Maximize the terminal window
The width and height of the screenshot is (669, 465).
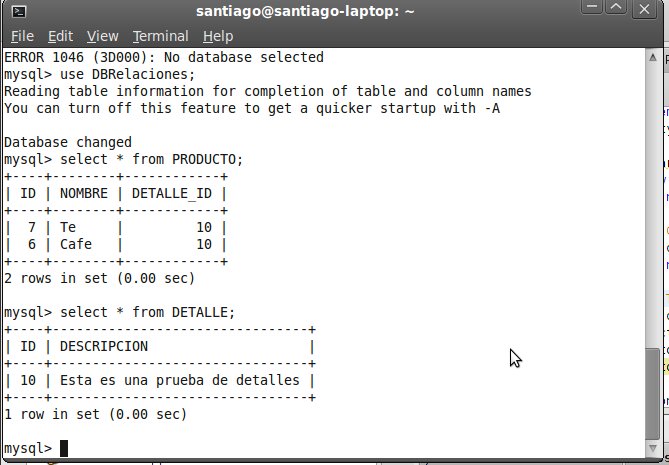pyautogui.click(x=617, y=7)
